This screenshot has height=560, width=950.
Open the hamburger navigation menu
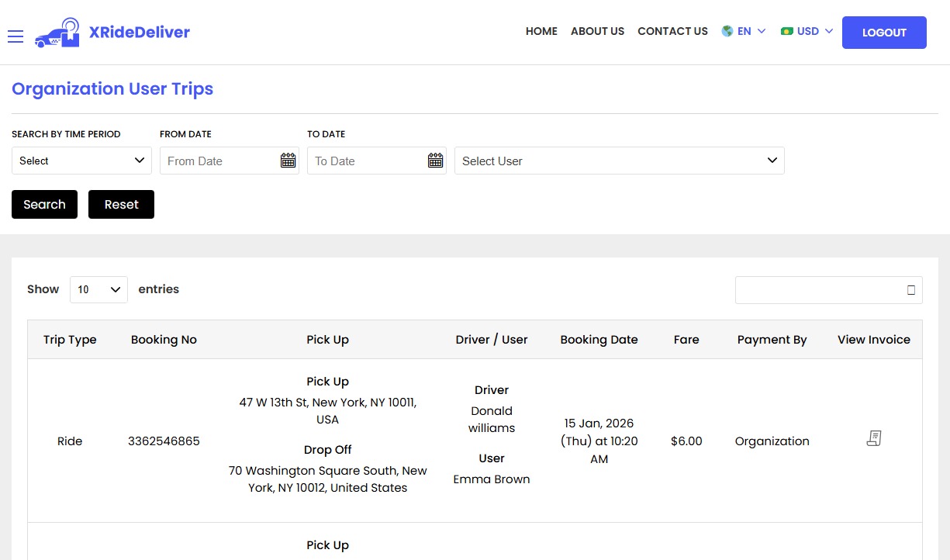[x=15, y=36]
